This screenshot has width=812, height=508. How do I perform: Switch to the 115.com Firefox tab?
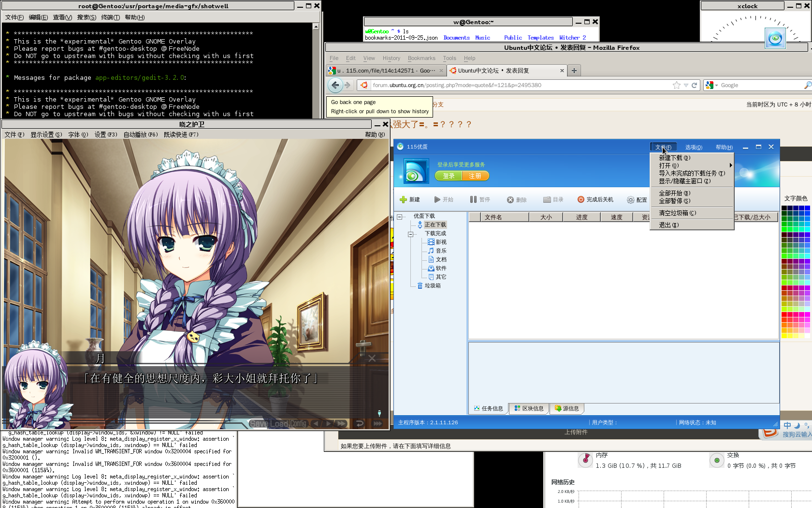(386, 71)
